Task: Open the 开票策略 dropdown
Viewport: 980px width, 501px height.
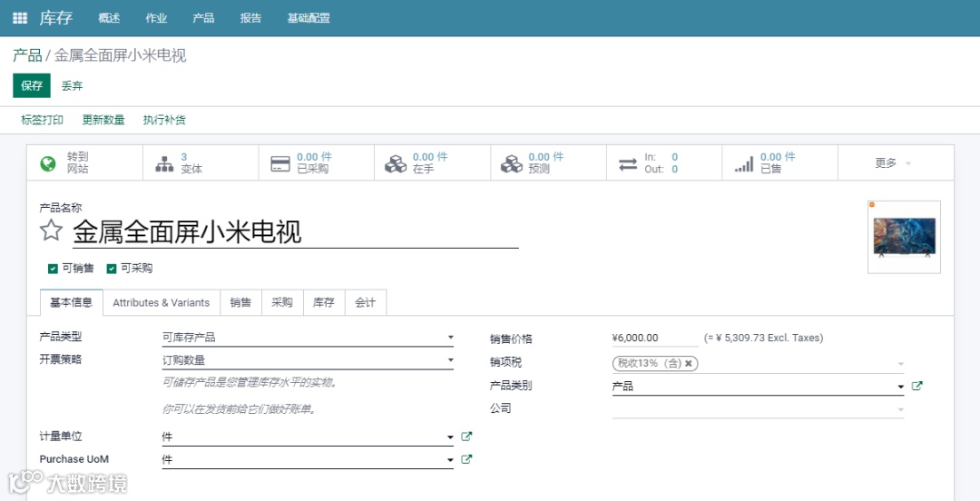Action: [x=308, y=360]
